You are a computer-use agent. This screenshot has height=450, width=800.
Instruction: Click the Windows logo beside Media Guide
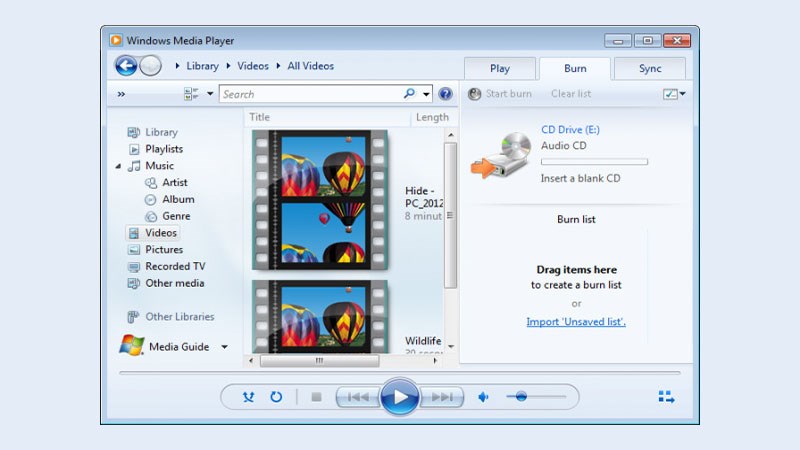click(132, 345)
